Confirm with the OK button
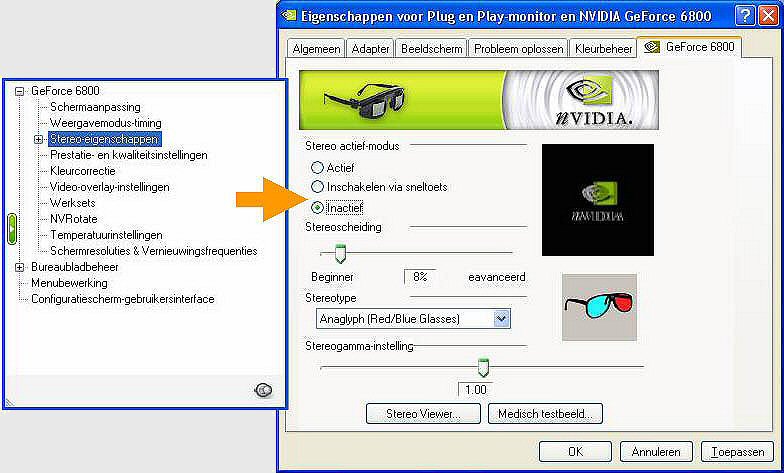Image resolution: width=784 pixels, height=473 pixels. (x=575, y=452)
